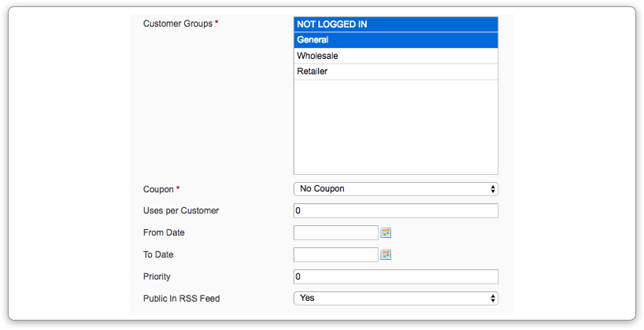Click empty area of Customer Groups listbox
This screenshot has width=644, height=330.
point(396,127)
